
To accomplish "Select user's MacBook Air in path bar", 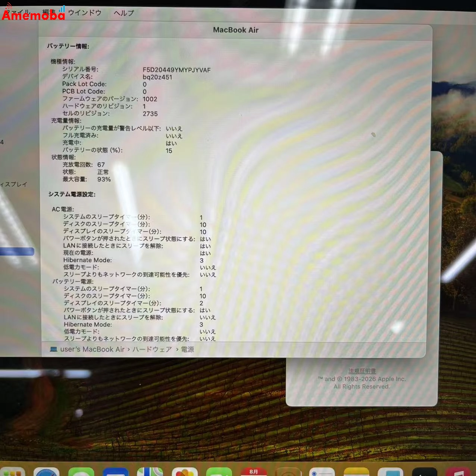I will (x=92, y=349).
